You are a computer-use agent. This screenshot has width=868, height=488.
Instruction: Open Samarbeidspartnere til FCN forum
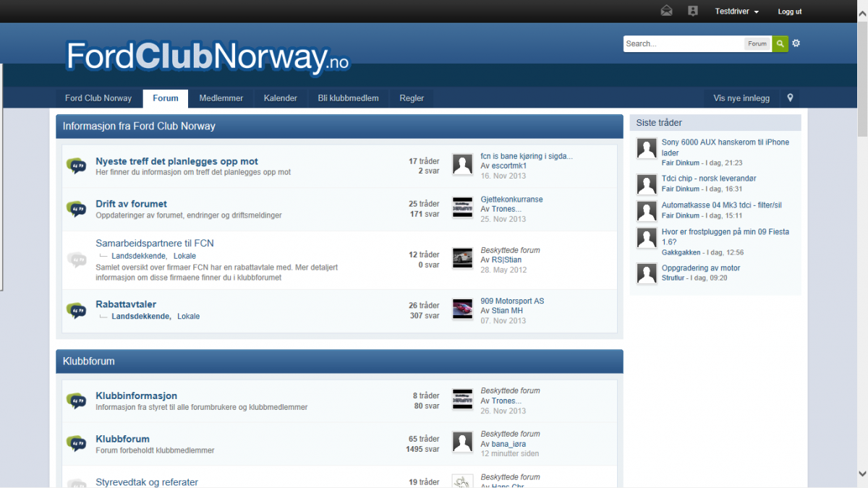155,243
